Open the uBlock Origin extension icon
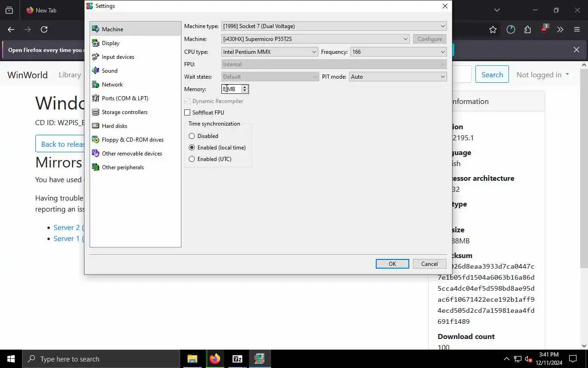588x368 pixels. [544, 29]
